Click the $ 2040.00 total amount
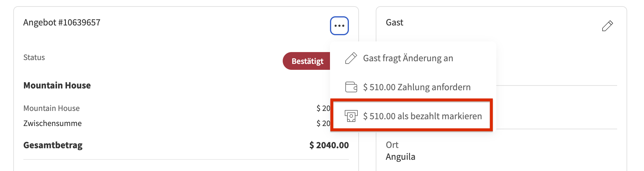This screenshot has width=644, height=171. 329,145
